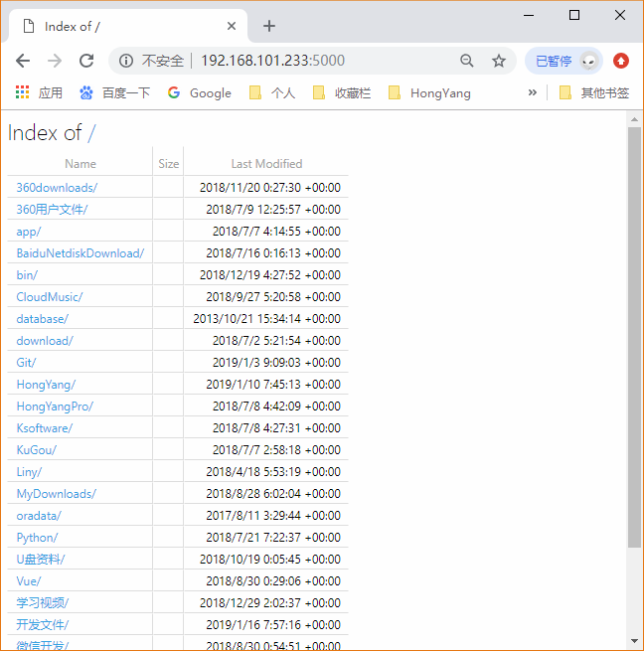Viewport: 644px width, 651px height.
Task: Click the date 2018/11/20 0:27:30 +00:00
Action: pyautogui.click(x=270, y=188)
